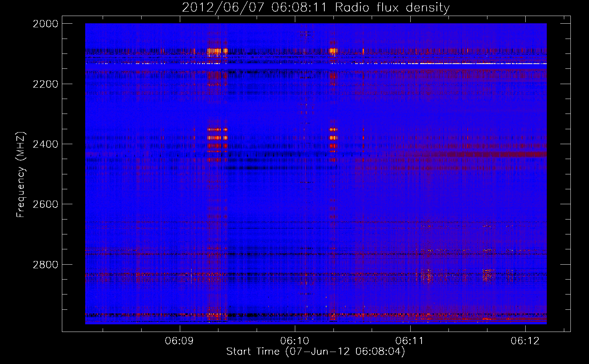The width and height of the screenshot is (589, 364).
Task: Select the '2000' frequency axis label
Action: click(x=46, y=24)
